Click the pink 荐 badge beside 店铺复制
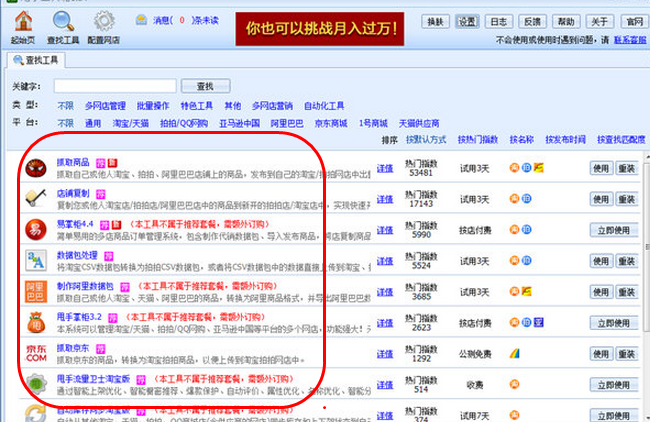 point(101,194)
